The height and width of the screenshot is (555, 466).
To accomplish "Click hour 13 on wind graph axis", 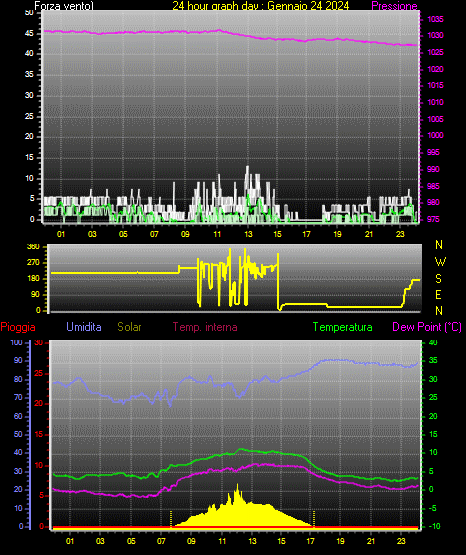I will pos(248,234).
